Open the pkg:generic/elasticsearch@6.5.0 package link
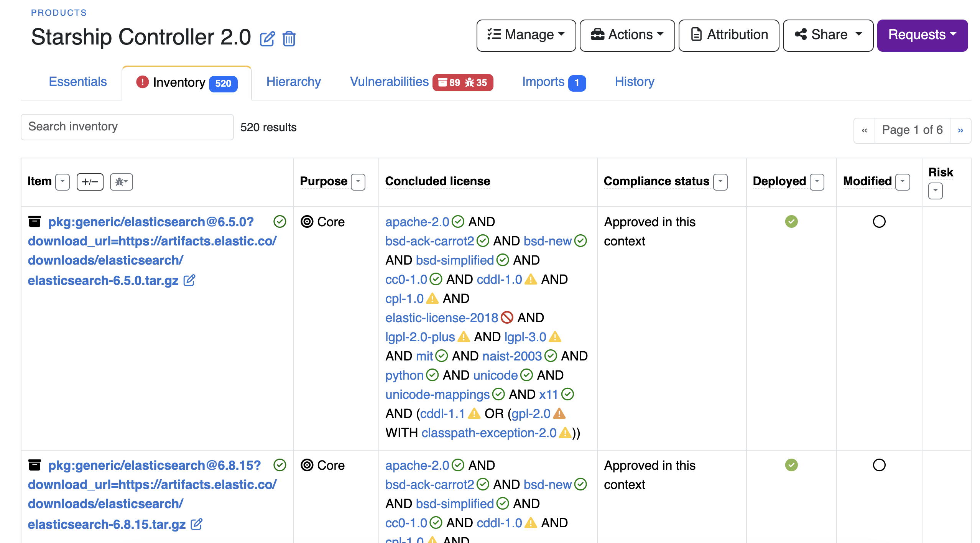Image resolution: width=980 pixels, height=543 pixels. click(x=152, y=251)
